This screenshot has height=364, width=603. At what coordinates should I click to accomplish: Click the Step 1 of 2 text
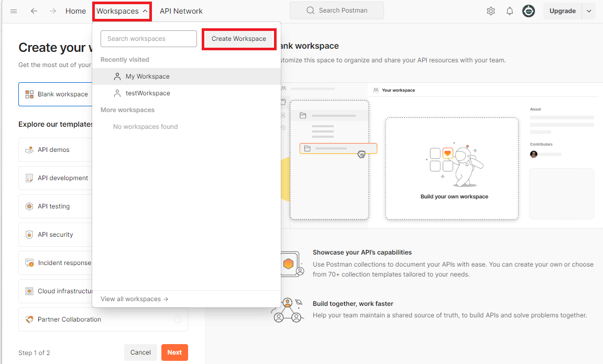(x=34, y=353)
